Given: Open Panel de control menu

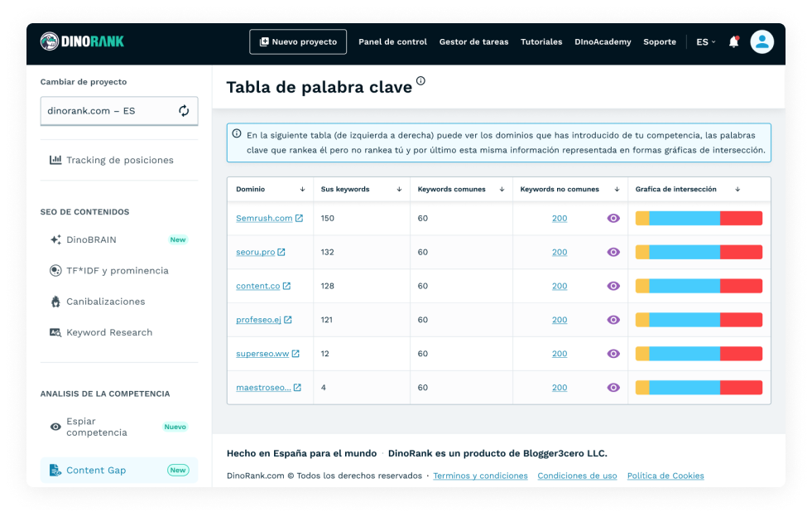Looking at the screenshot, I should click(x=392, y=42).
